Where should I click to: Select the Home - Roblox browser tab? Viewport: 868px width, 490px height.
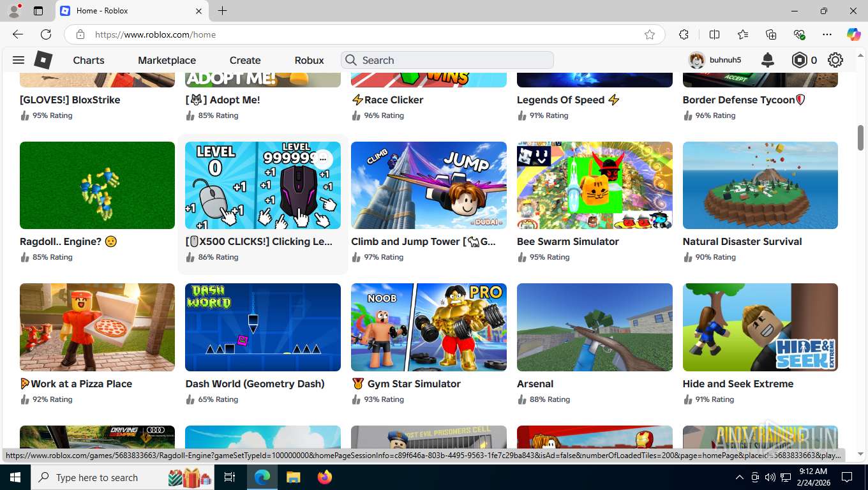[x=132, y=11]
